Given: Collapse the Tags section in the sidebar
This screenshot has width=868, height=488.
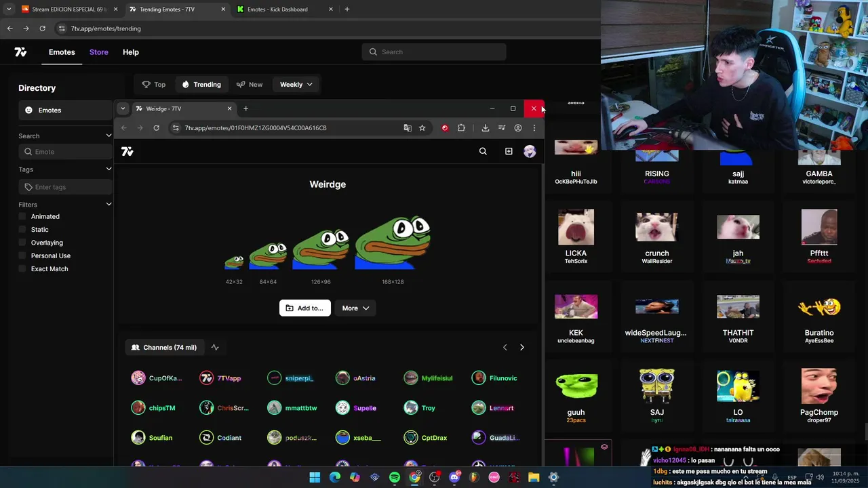Looking at the screenshot, I should (x=108, y=169).
